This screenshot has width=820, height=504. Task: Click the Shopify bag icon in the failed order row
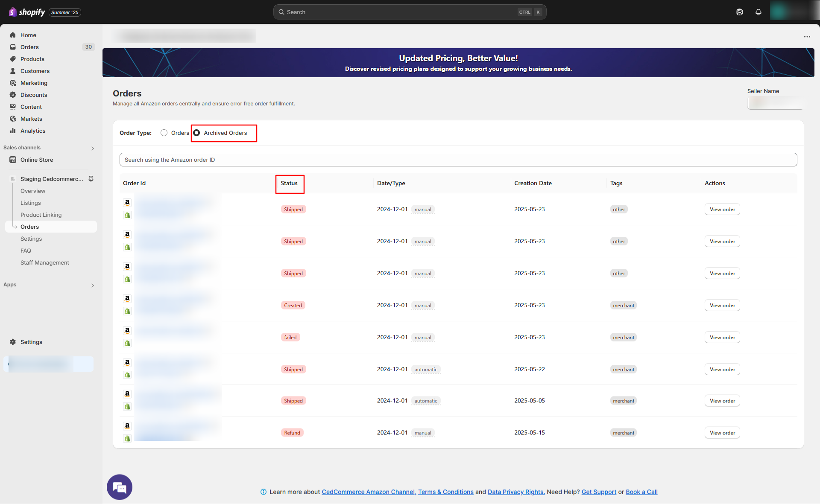pyautogui.click(x=127, y=343)
